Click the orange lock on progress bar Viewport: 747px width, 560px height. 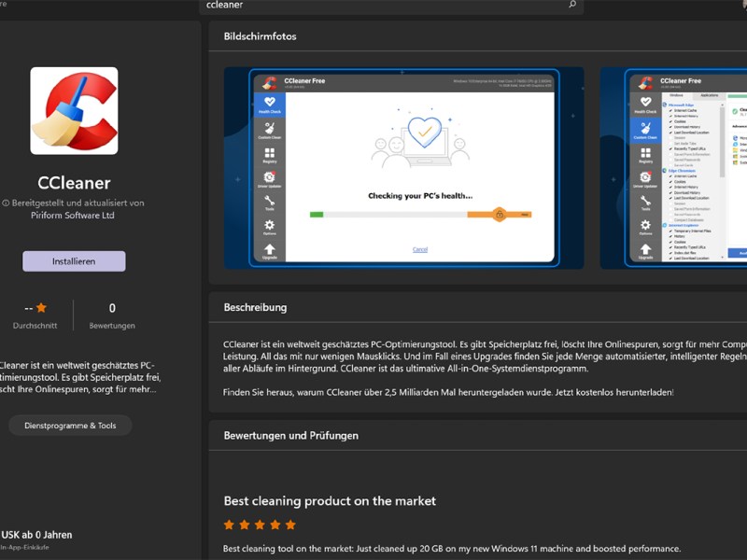point(500,215)
